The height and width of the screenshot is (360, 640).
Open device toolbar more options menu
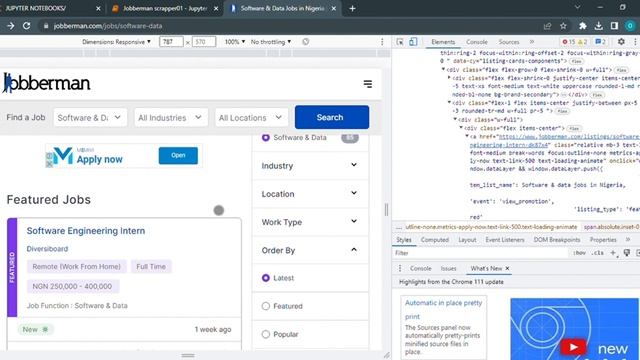382,42
